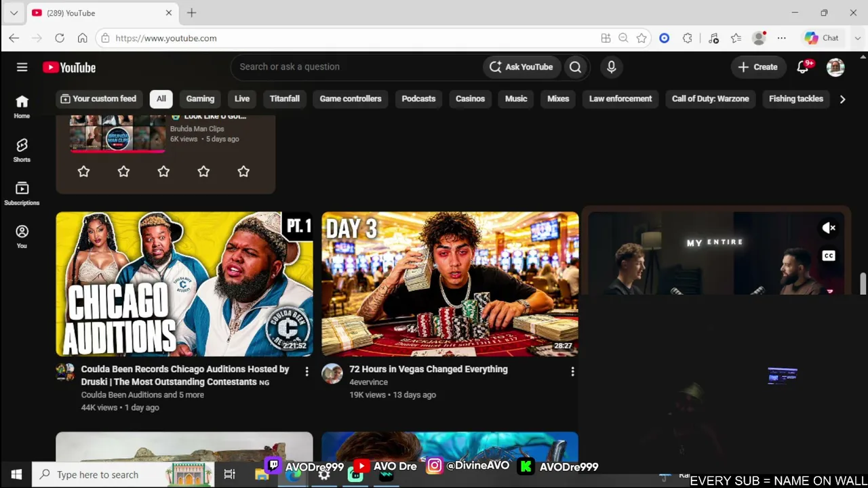868x488 pixels.
Task: Open the split screen/apps icon in address bar
Action: 606,38
